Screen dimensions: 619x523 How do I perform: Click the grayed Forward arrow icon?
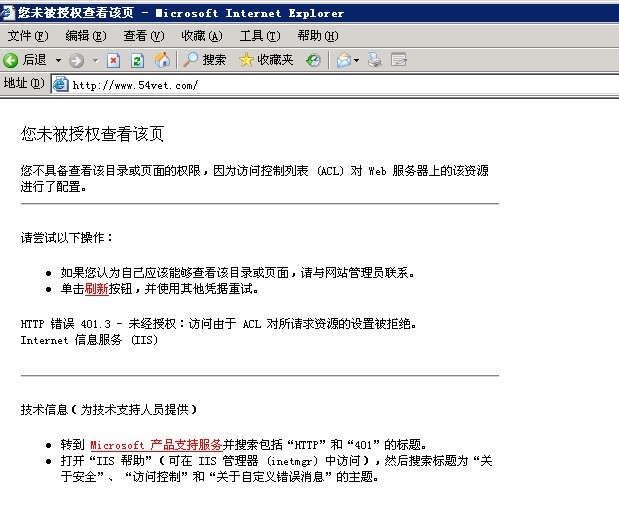click(76, 60)
